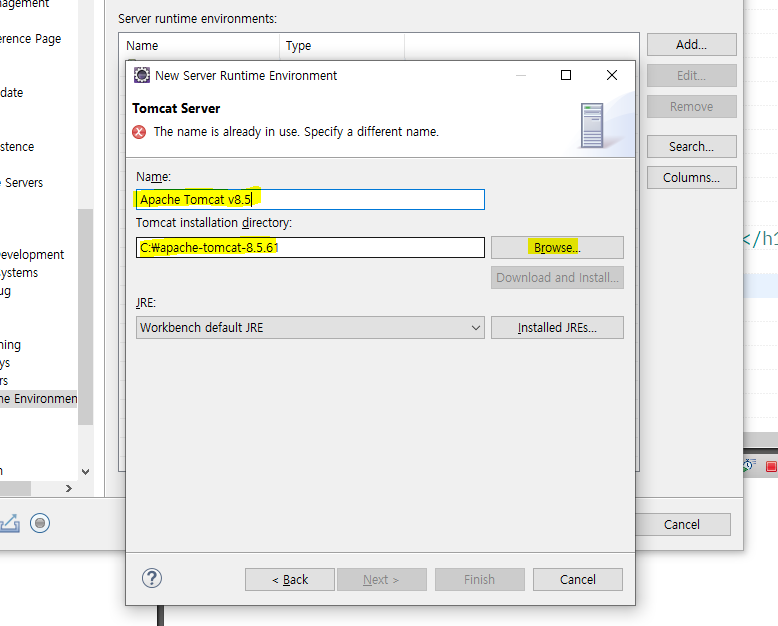Click the Add... button in Preferences
Image resolution: width=778 pixels, height=626 pixels.
click(x=692, y=45)
